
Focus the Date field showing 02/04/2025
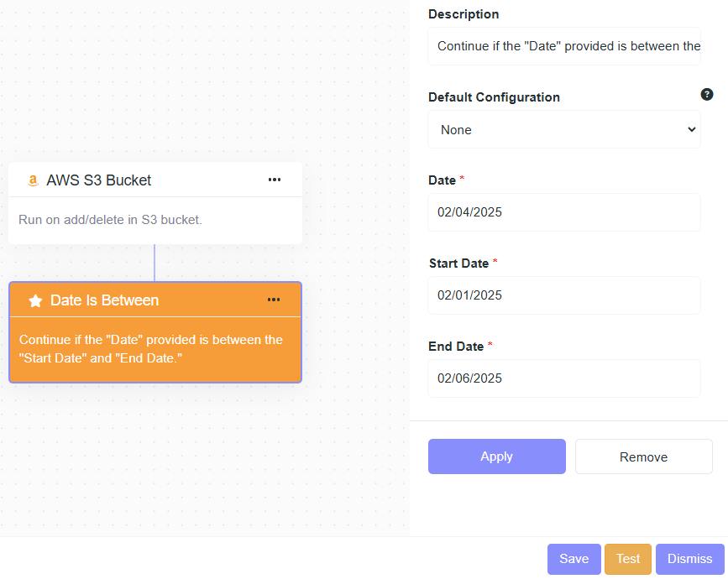coord(563,212)
